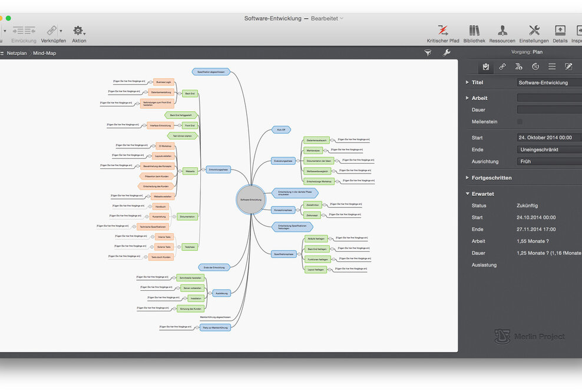
Task: Expand the Fortgeschritten section
Action: click(x=467, y=178)
